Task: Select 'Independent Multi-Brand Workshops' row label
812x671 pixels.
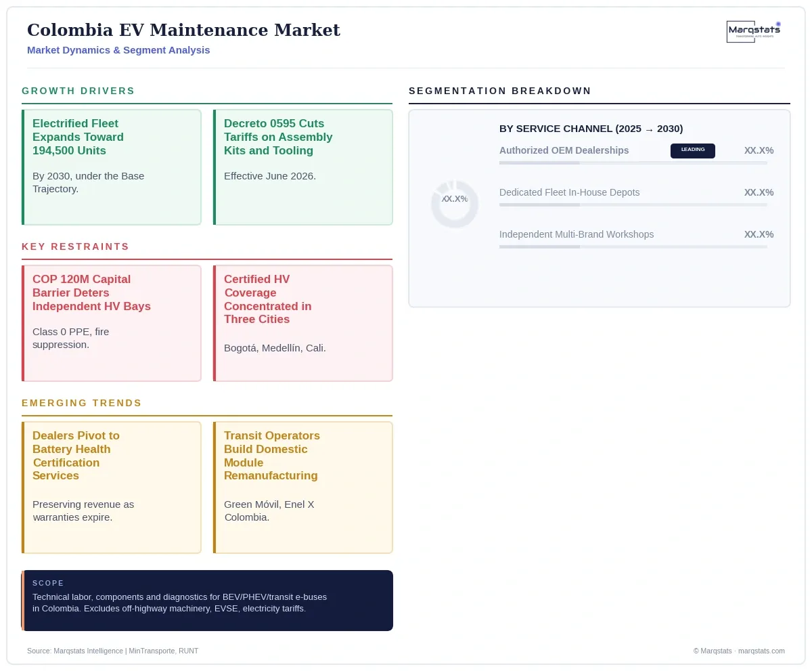Action: (x=577, y=234)
